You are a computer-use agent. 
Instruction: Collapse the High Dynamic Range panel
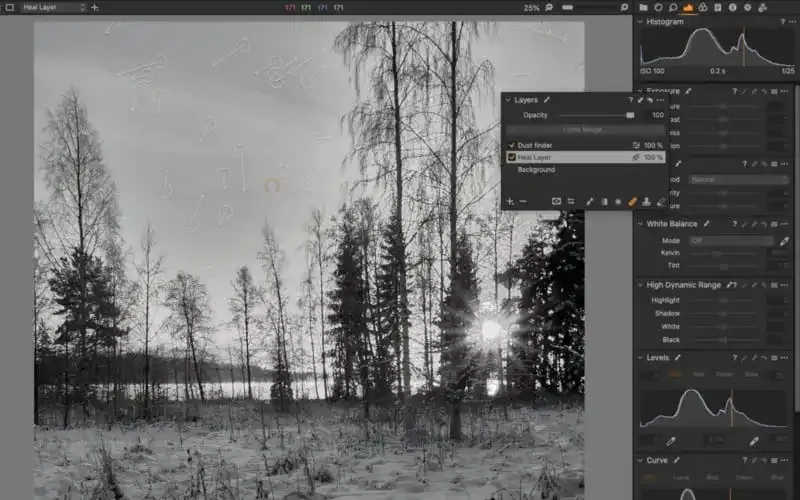[x=640, y=285]
